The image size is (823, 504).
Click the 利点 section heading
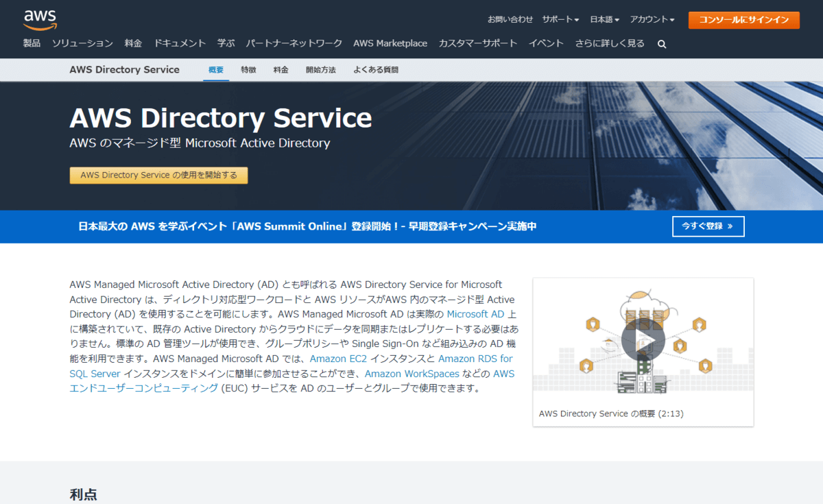[x=83, y=494]
